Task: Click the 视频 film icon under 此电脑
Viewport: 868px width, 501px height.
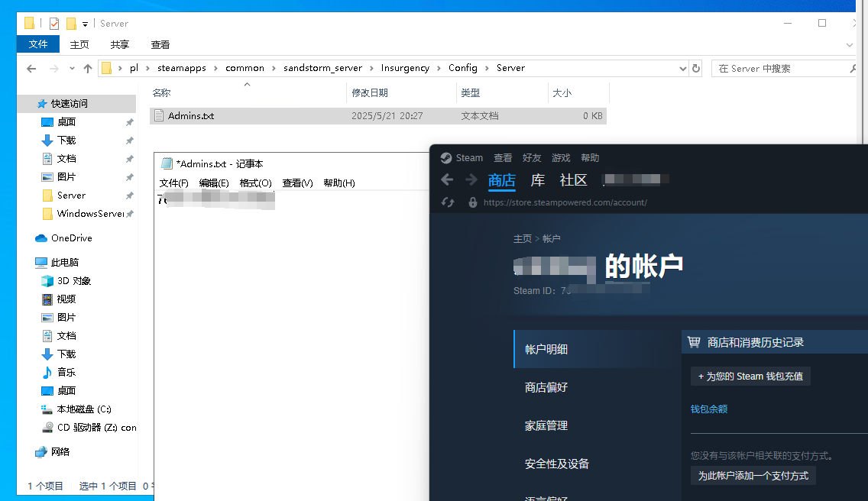Action: tap(47, 299)
